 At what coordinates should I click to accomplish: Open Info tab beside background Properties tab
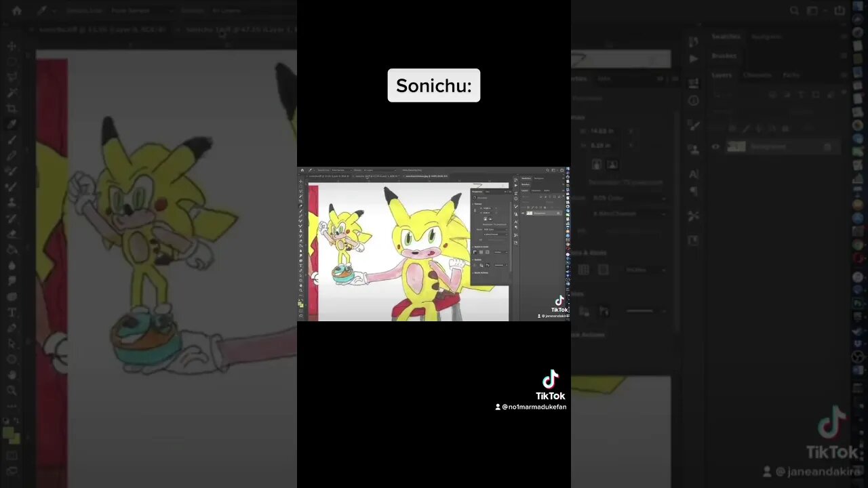click(604, 79)
